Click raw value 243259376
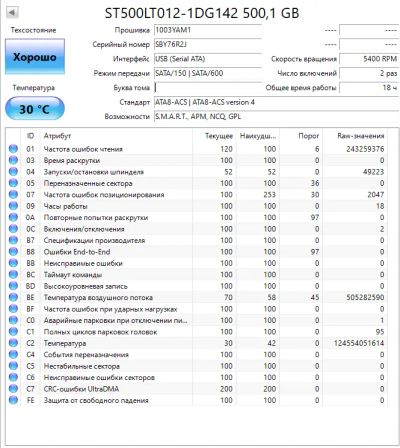 (x=365, y=149)
